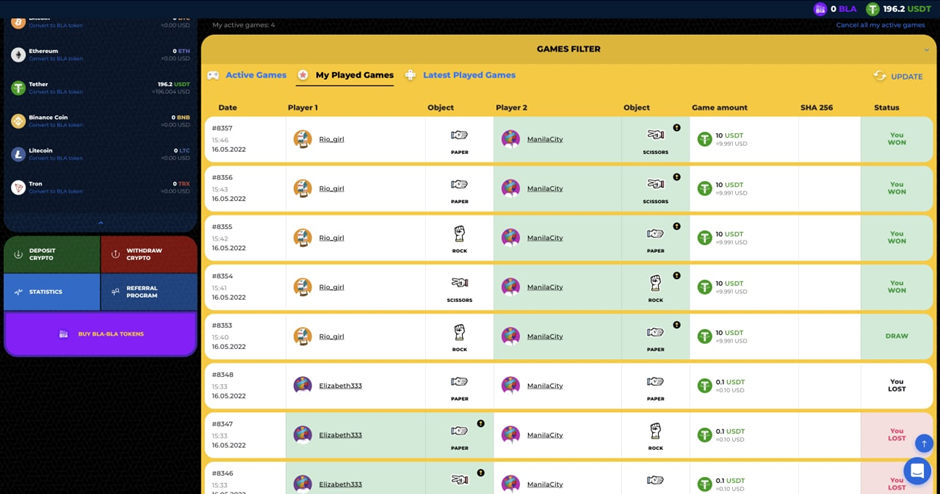Open the chat support bubble icon

[917, 471]
